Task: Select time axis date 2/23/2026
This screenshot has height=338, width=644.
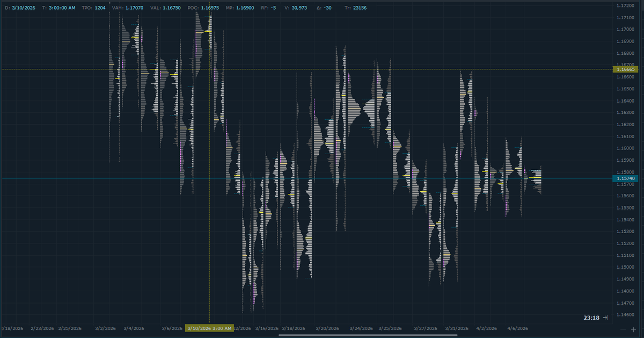Action: coord(42,328)
